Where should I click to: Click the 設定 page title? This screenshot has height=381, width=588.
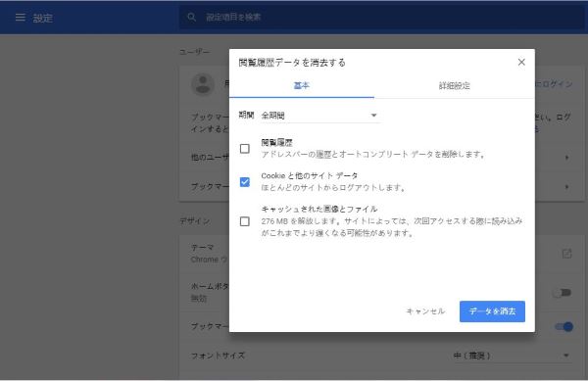pos(42,18)
